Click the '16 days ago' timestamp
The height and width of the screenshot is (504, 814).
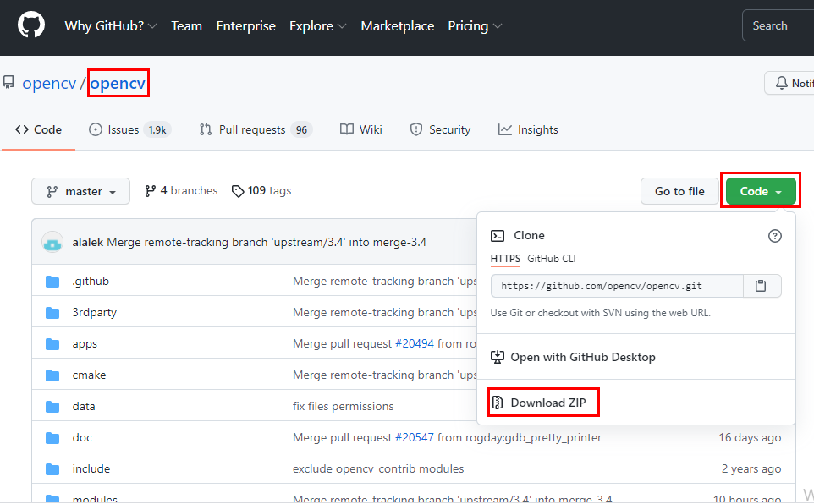(x=750, y=437)
